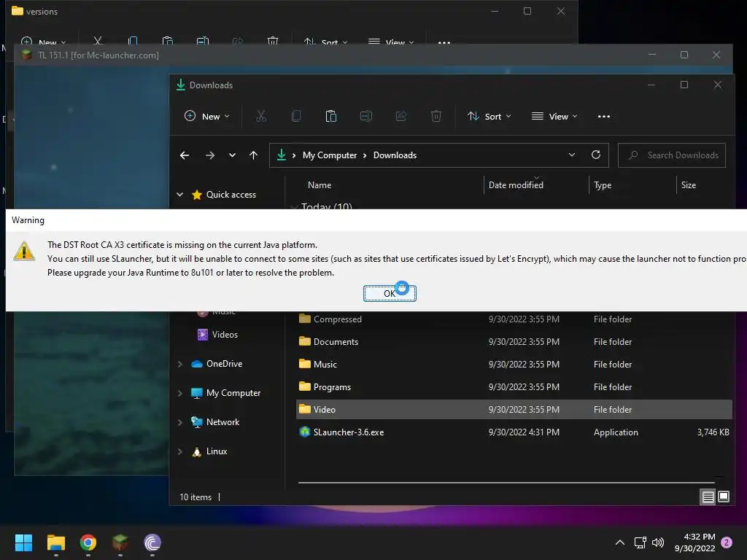Select the Compressed folder
Screen dimensions: 747x560
tap(514, 319)
